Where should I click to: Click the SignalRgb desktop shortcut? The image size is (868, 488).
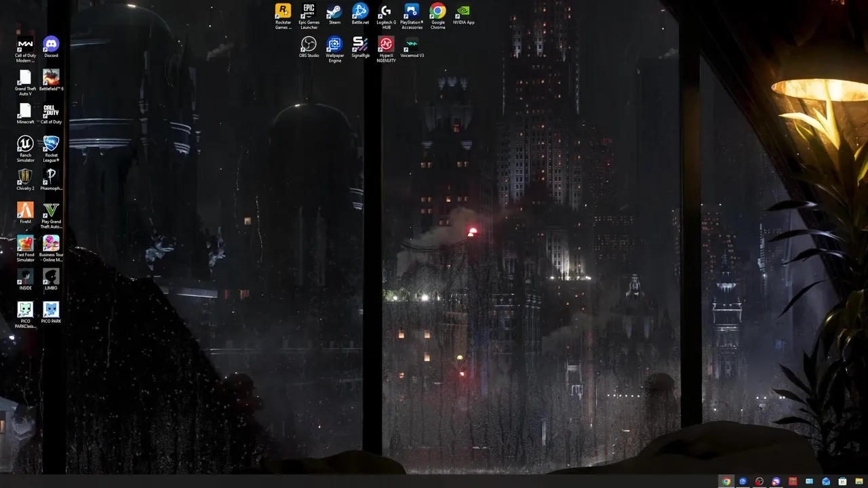pyautogui.click(x=360, y=47)
